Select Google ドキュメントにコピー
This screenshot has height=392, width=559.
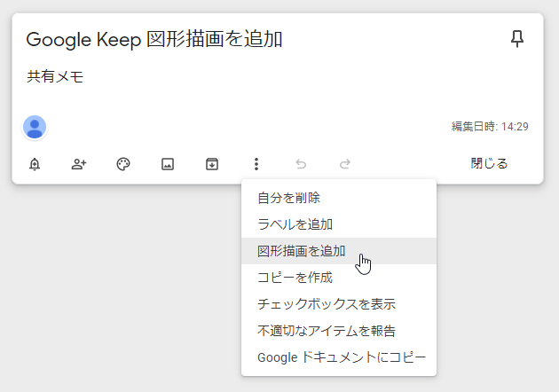tap(339, 357)
